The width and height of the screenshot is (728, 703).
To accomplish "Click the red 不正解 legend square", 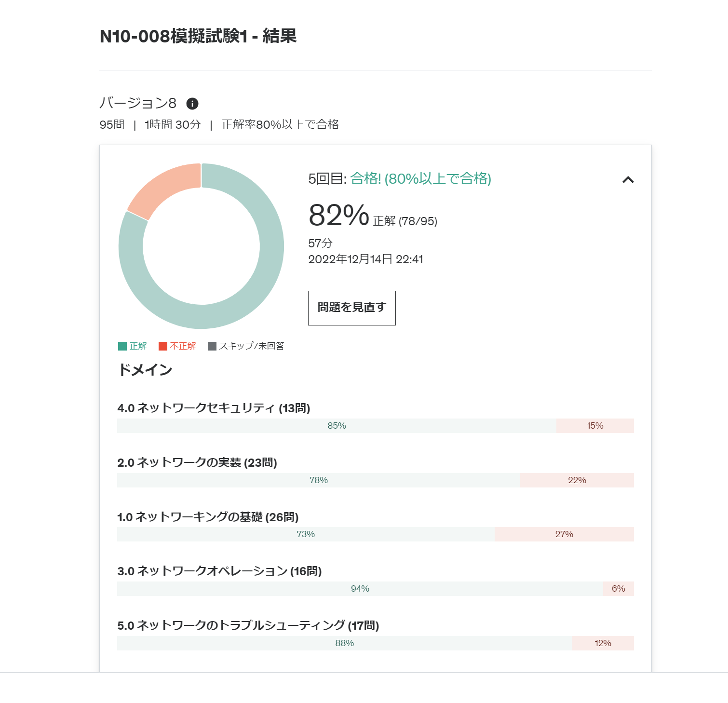I will tap(163, 346).
